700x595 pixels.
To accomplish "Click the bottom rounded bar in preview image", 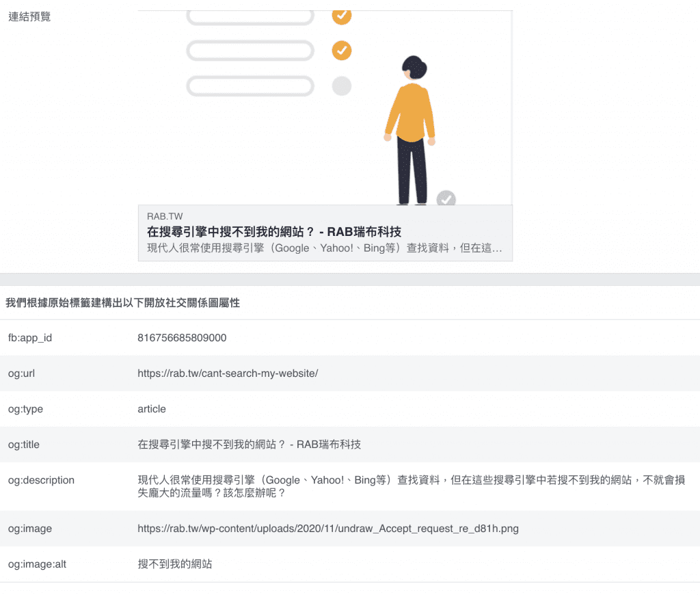I will [x=250, y=86].
